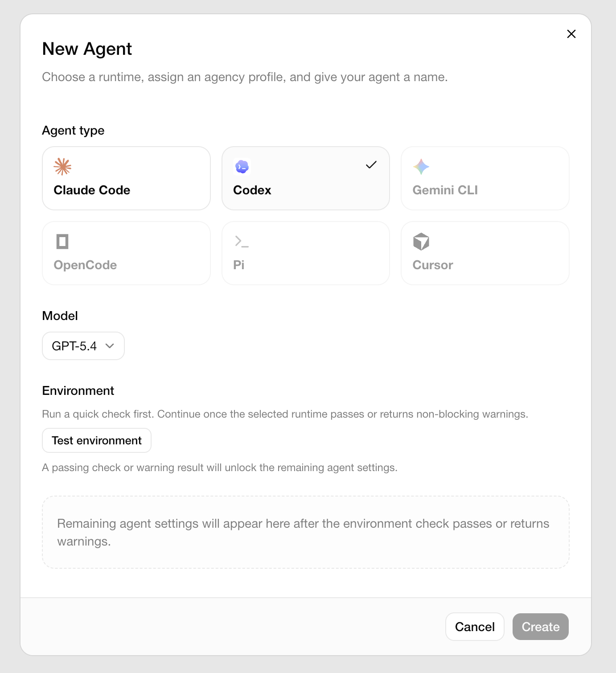Select the OpenCode runtime card
The height and width of the screenshot is (673, 616).
click(x=126, y=253)
